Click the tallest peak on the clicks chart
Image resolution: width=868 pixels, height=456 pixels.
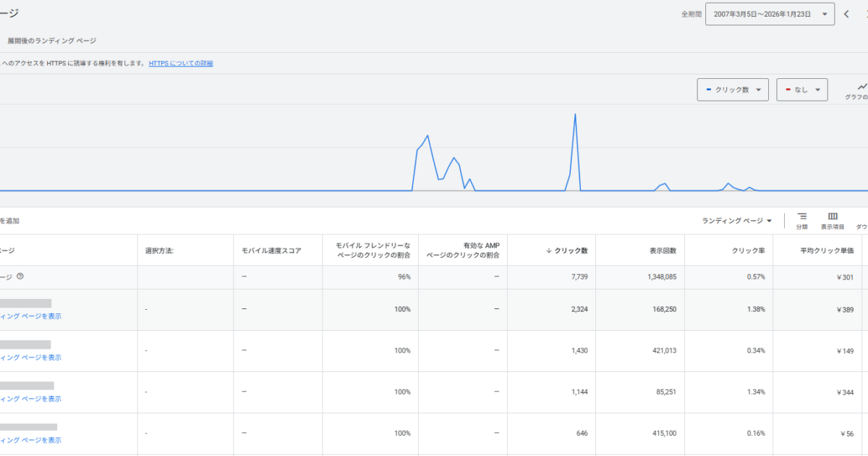coord(575,114)
